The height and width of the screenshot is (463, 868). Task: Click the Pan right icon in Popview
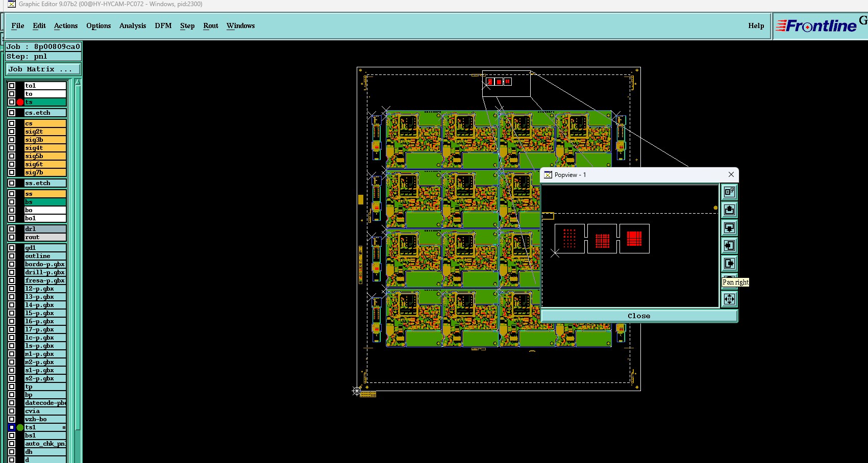tap(729, 264)
